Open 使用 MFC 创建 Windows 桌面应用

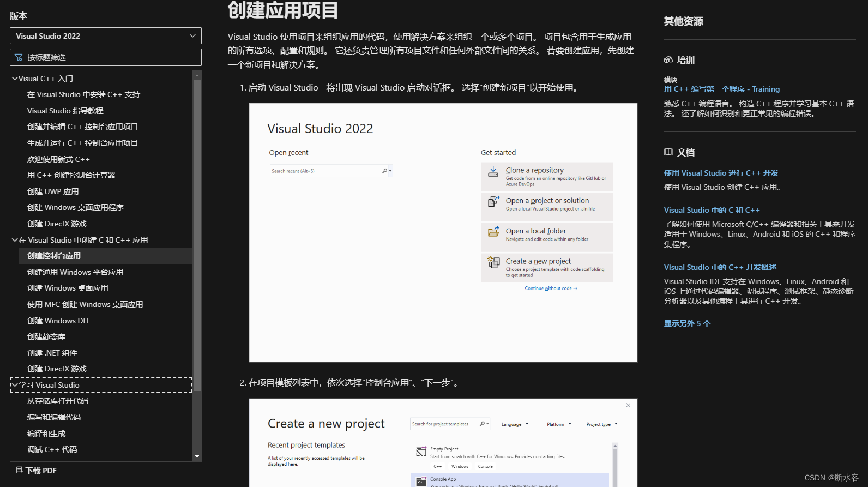coord(85,304)
